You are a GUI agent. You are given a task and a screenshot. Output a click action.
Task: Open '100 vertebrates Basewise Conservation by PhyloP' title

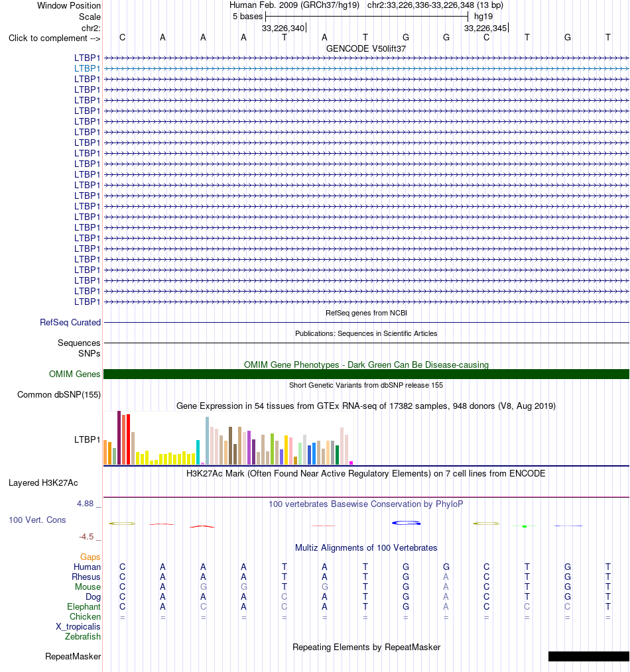click(366, 504)
